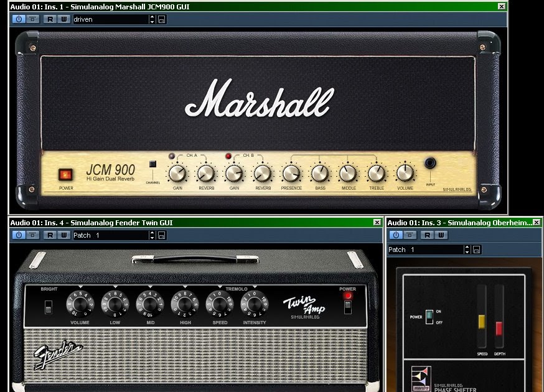Click the Marshall preset save icon
The image size is (544, 392).
[162, 19]
